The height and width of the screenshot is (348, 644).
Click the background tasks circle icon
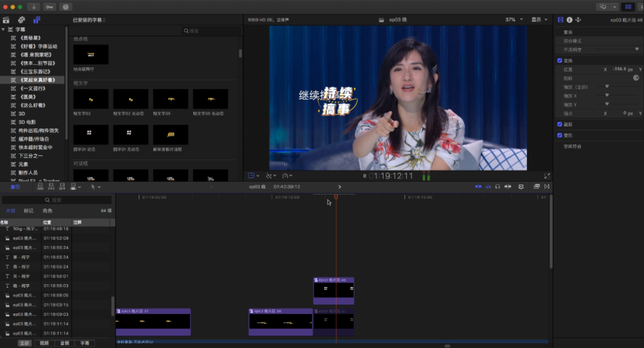coord(65,7)
